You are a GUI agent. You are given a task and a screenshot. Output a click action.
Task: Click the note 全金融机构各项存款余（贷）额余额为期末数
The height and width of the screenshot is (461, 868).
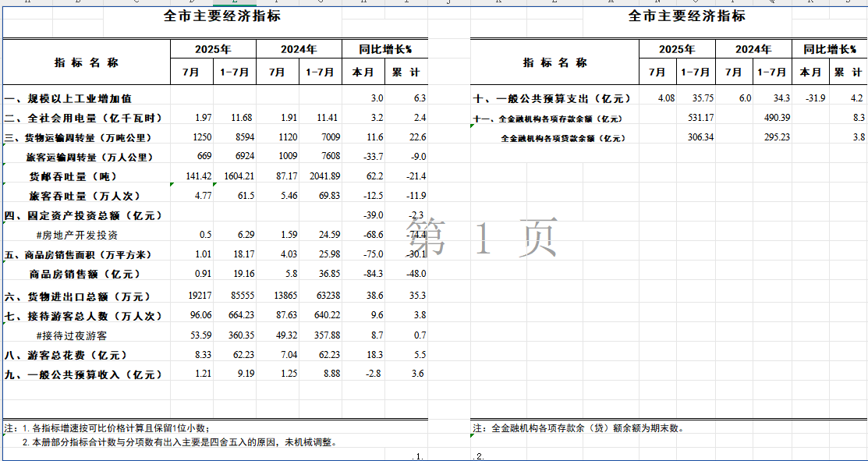coord(579,428)
